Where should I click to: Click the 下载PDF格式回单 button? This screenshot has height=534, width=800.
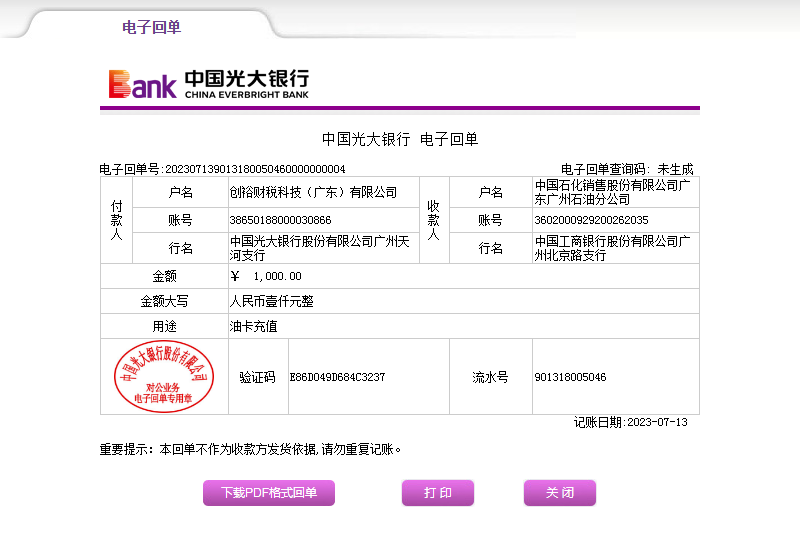[x=269, y=493]
